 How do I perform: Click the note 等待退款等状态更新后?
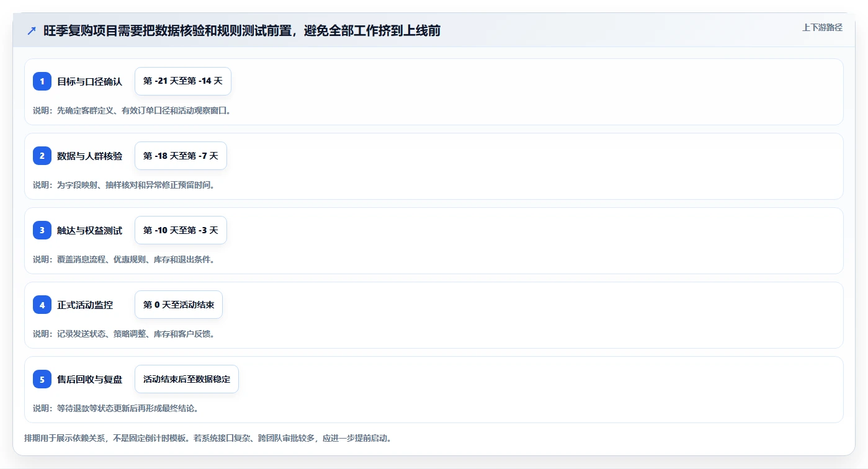click(116, 408)
